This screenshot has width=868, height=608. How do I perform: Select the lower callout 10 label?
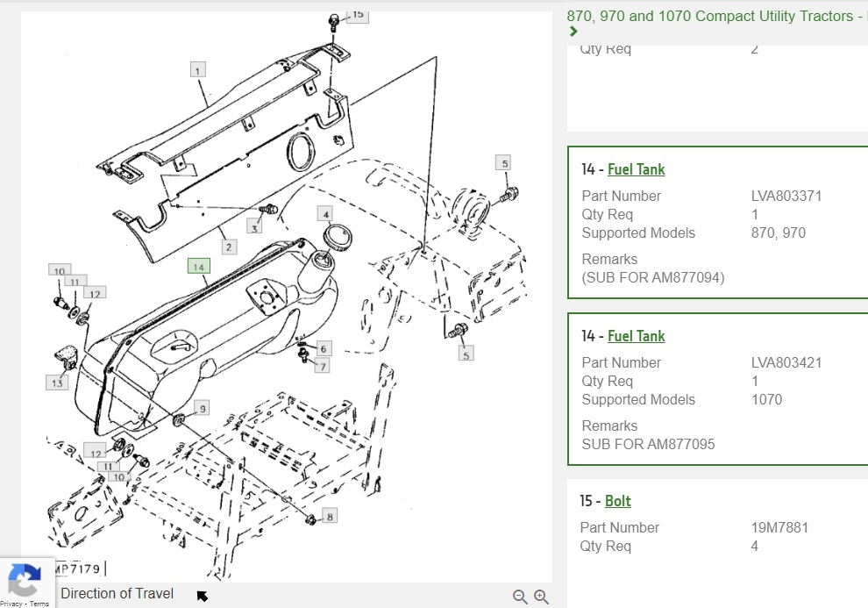click(119, 476)
